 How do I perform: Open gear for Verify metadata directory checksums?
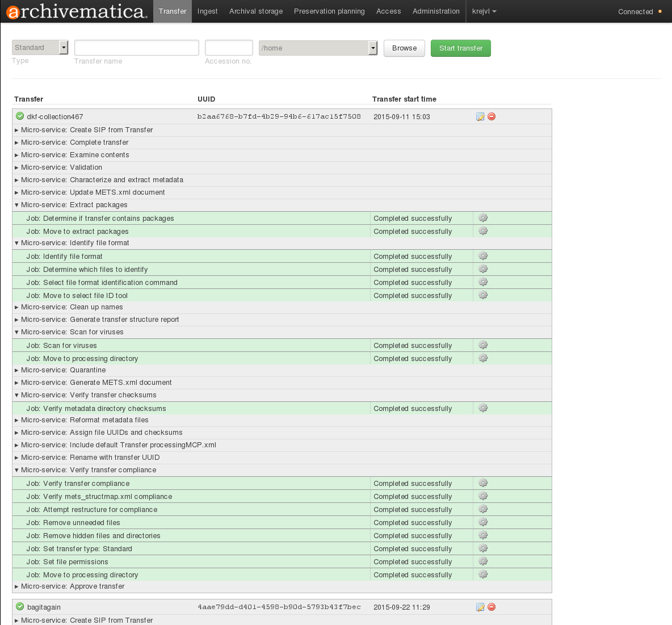coord(482,408)
